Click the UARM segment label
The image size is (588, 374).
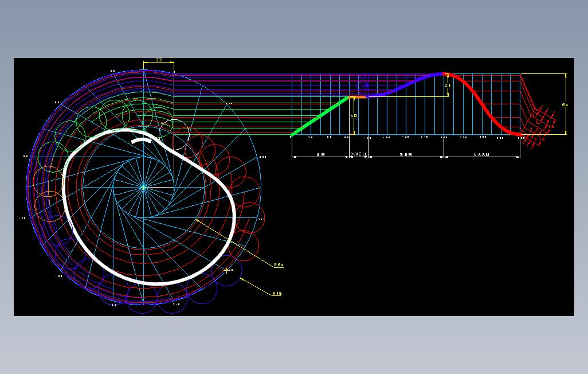tap(481, 155)
